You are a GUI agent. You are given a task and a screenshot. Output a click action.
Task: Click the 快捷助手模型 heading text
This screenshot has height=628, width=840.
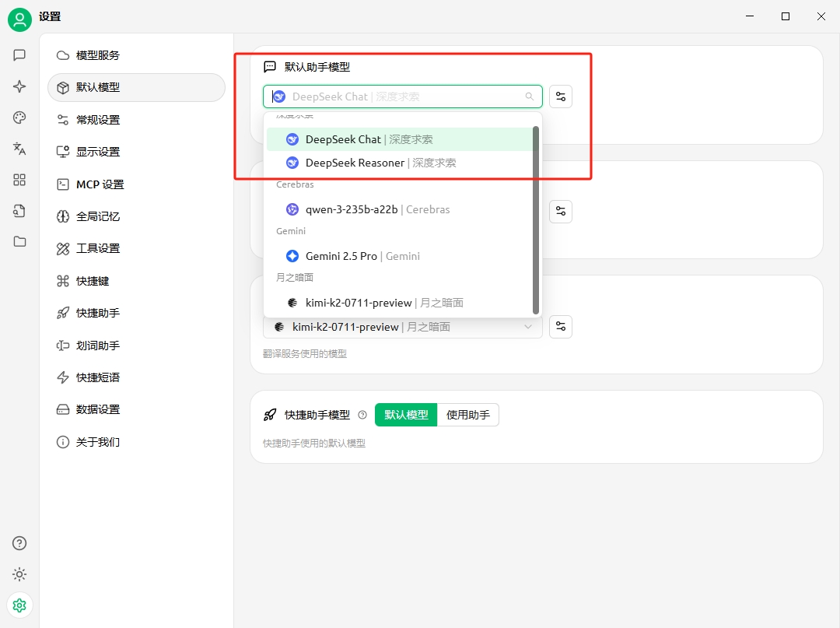point(317,415)
